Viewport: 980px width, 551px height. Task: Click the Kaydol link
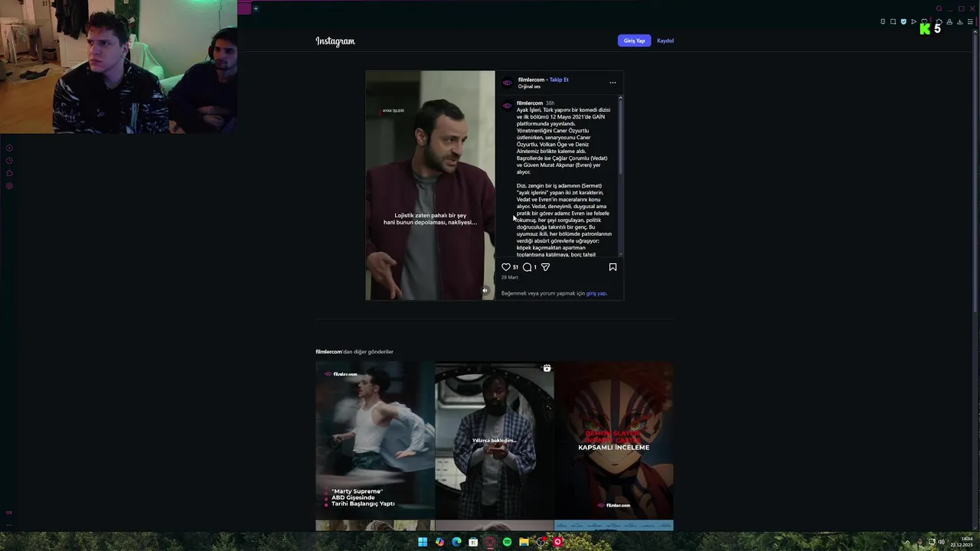[x=665, y=41]
